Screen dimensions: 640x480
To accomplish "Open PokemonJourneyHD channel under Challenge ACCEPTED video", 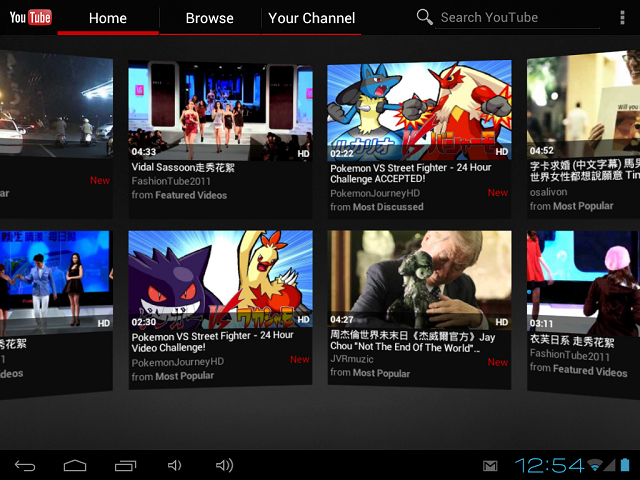I will click(375, 193).
